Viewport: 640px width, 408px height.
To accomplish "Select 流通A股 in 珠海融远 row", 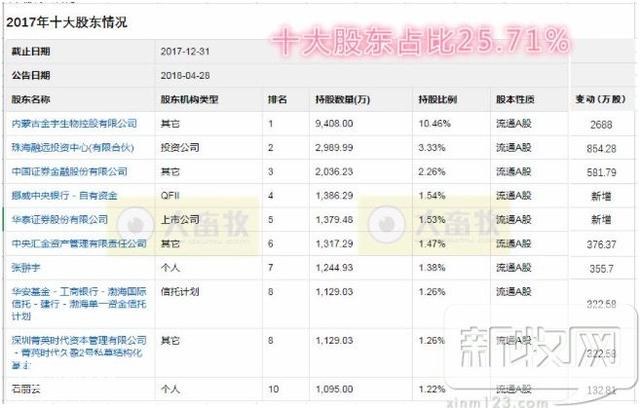I will pyautogui.click(x=513, y=147).
